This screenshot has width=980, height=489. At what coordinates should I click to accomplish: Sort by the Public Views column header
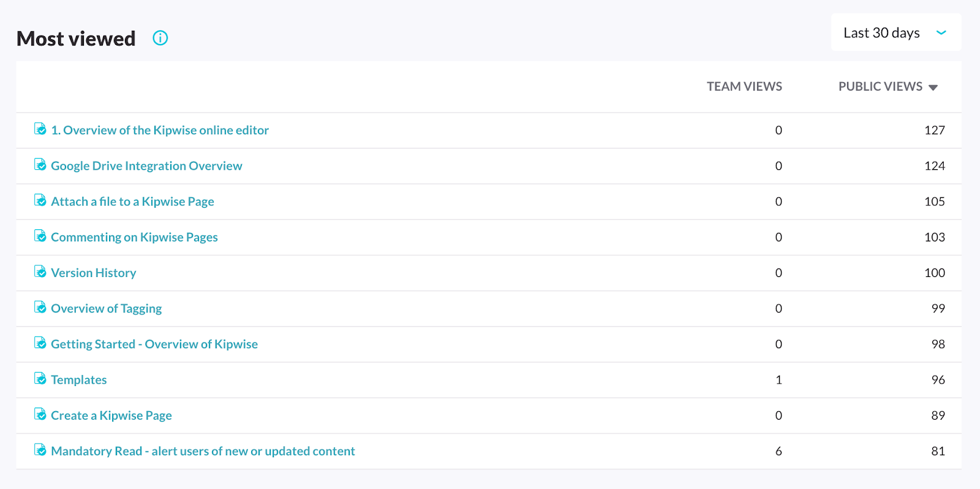tap(880, 86)
